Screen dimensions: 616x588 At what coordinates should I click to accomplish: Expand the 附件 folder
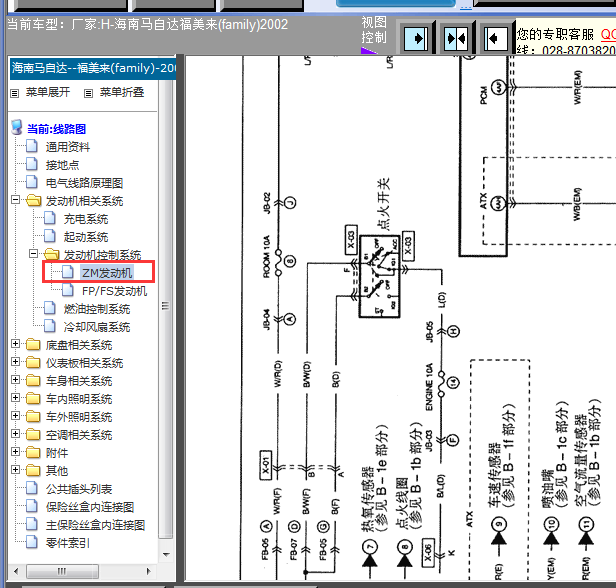click(x=15, y=452)
